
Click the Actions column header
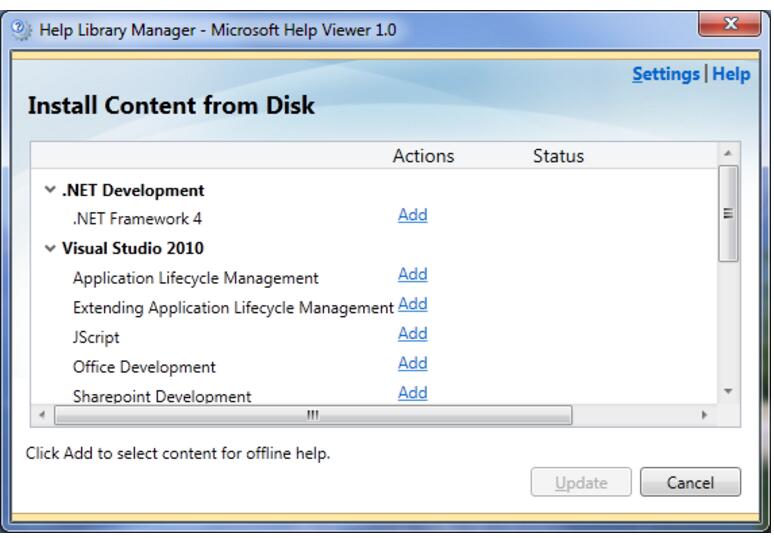click(x=424, y=156)
